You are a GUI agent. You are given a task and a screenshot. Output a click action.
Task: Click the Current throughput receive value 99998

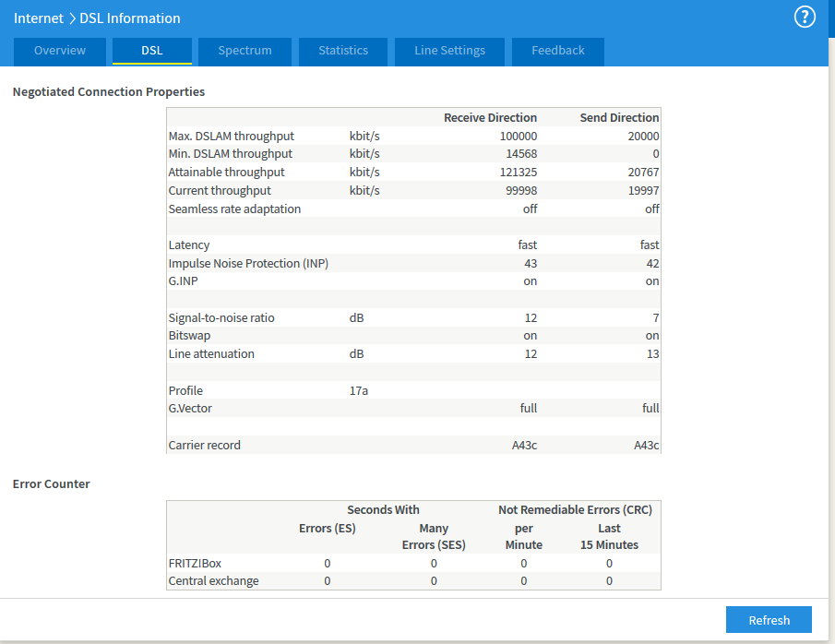click(518, 191)
